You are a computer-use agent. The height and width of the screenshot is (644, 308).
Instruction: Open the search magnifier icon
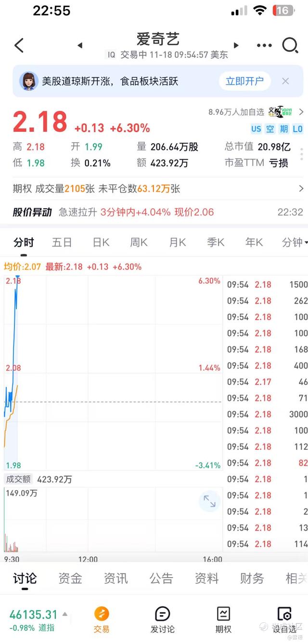click(290, 46)
